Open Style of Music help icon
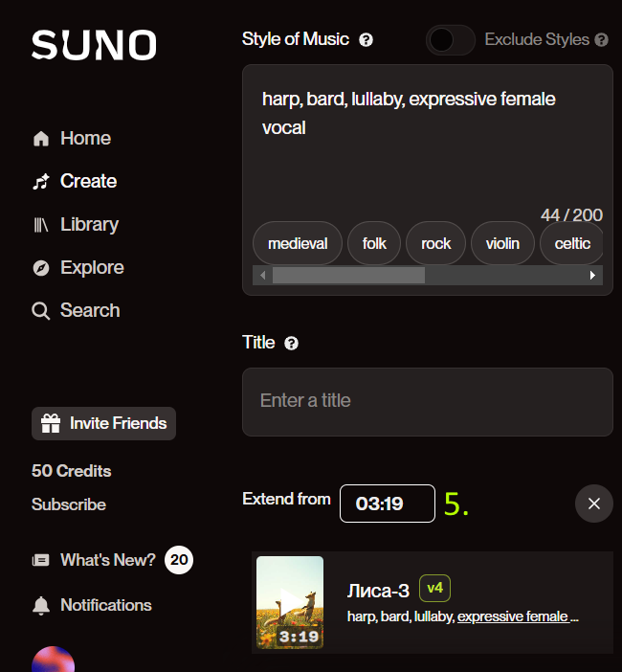This screenshot has width=622, height=672. click(366, 40)
